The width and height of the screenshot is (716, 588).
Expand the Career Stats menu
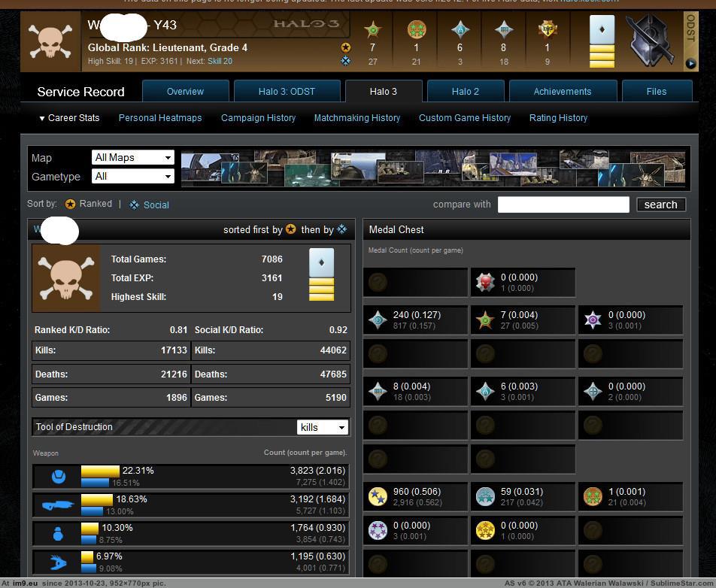(x=69, y=118)
